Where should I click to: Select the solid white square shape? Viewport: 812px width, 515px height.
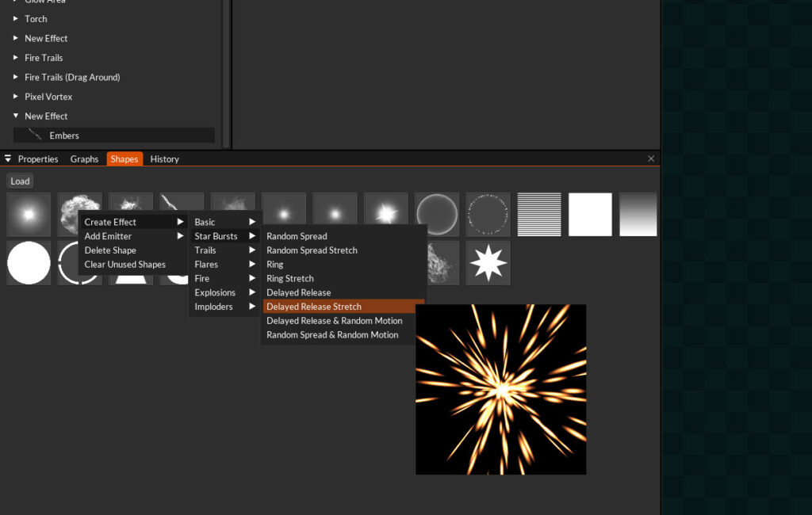[589, 214]
